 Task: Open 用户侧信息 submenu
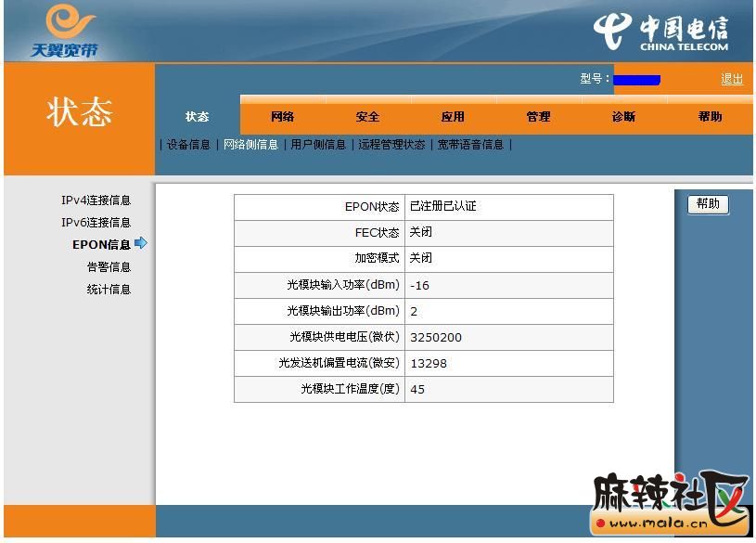pos(318,145)
